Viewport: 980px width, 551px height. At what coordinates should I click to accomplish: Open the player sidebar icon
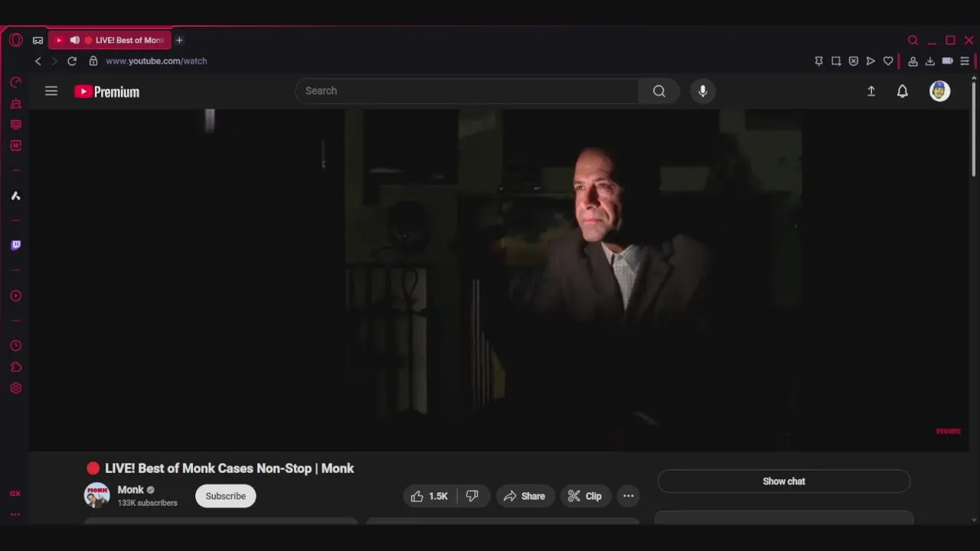pyautogui.click(x=15, y=295)
